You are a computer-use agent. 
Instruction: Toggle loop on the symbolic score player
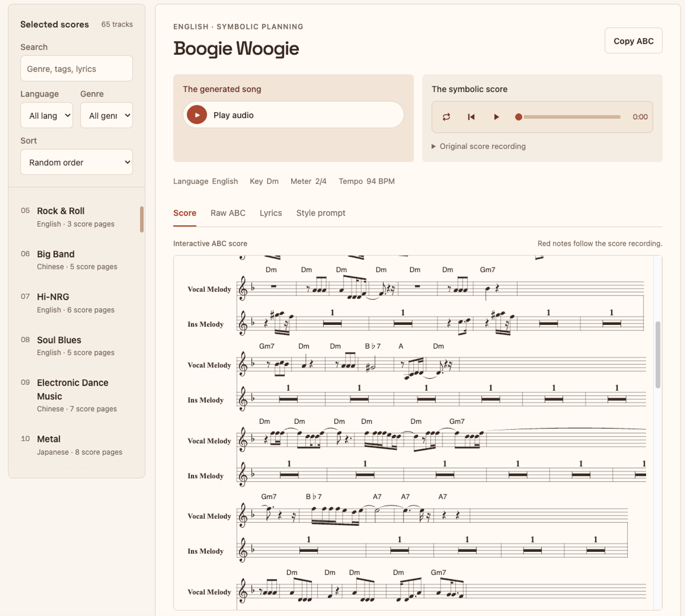446,117
